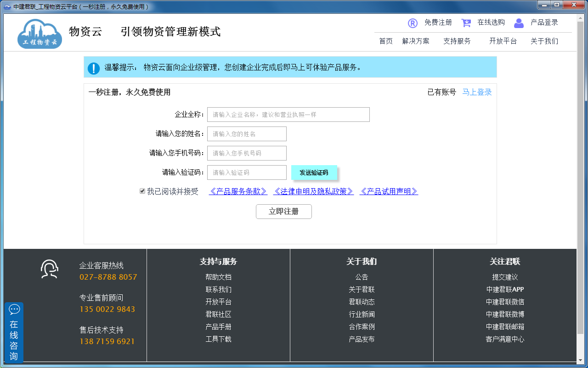The image size is (588, 368).
Task: Click the exclamation info icon in the blue banner
Action: [x=93, y=67]
